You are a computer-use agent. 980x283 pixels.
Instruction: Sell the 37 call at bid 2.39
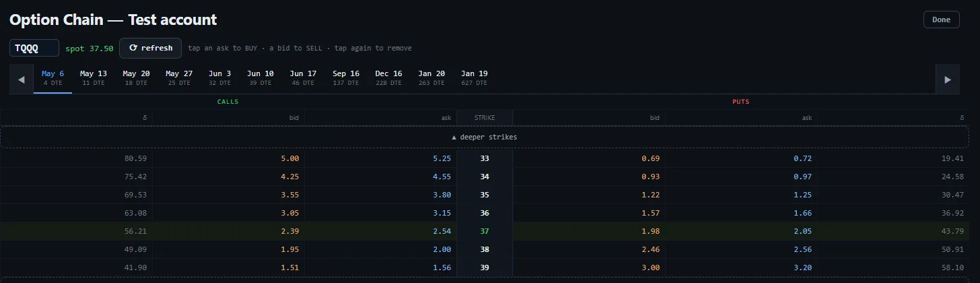(228, 231)
